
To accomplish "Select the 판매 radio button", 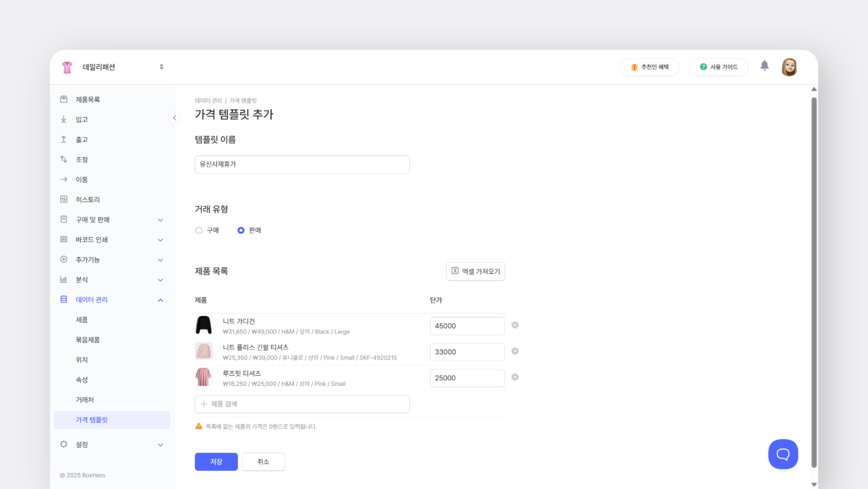I will point(241,230).
